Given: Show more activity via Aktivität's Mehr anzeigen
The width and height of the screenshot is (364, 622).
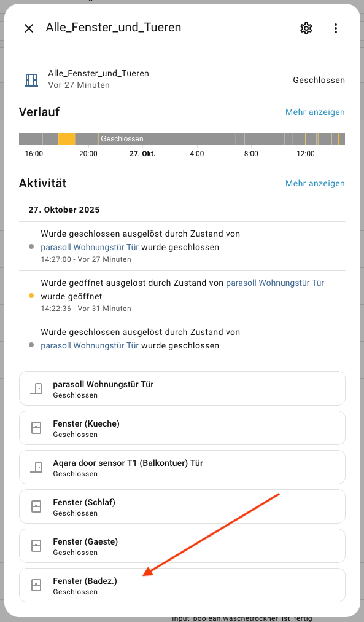Looking at the screenshot, I should tap(315, 183).
